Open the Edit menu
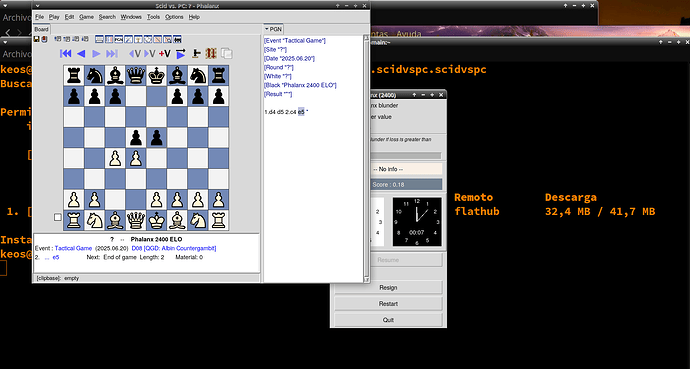Screen dimensions: 690x369 click(70, 17)
